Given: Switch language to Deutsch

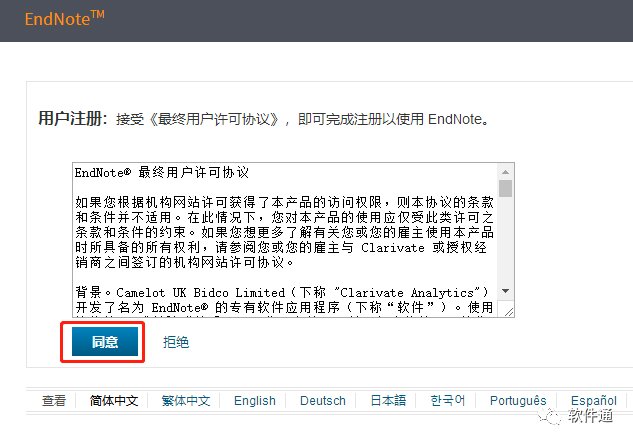Looking at the screenshot, I should click(x=323, y=401).
